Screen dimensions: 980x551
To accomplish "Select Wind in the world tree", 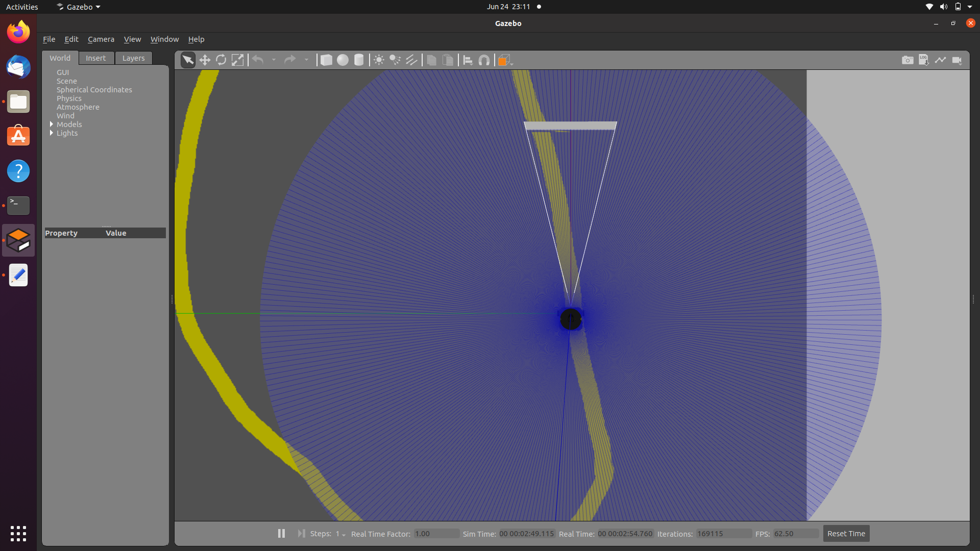I will click(65, 116).
